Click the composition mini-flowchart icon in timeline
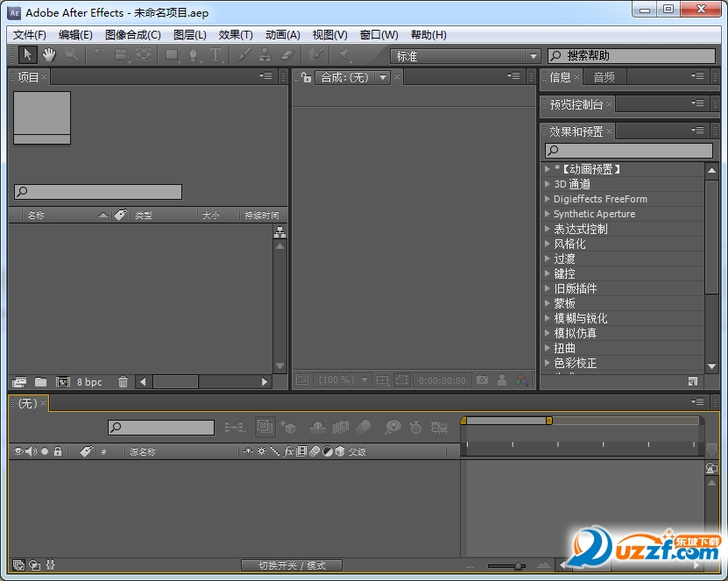The height and width of the screenshot is (581, 728). click(235, 427)
